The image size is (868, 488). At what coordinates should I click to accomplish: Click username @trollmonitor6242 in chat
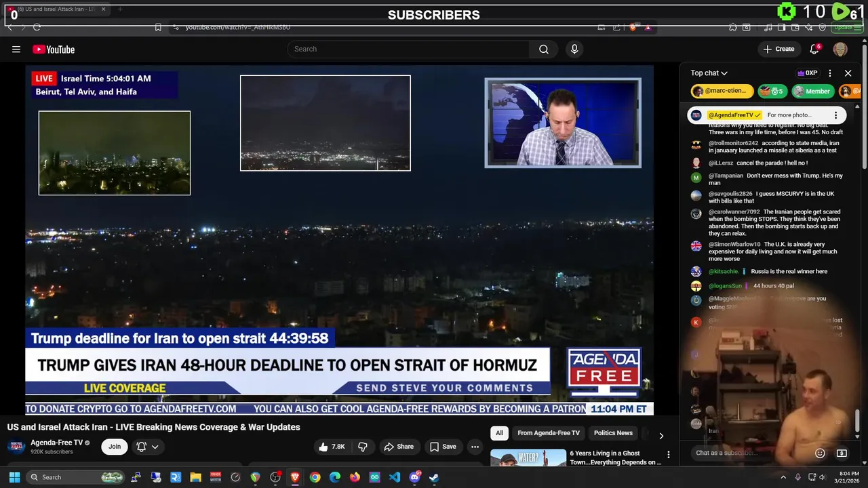(x=734, y=144)
